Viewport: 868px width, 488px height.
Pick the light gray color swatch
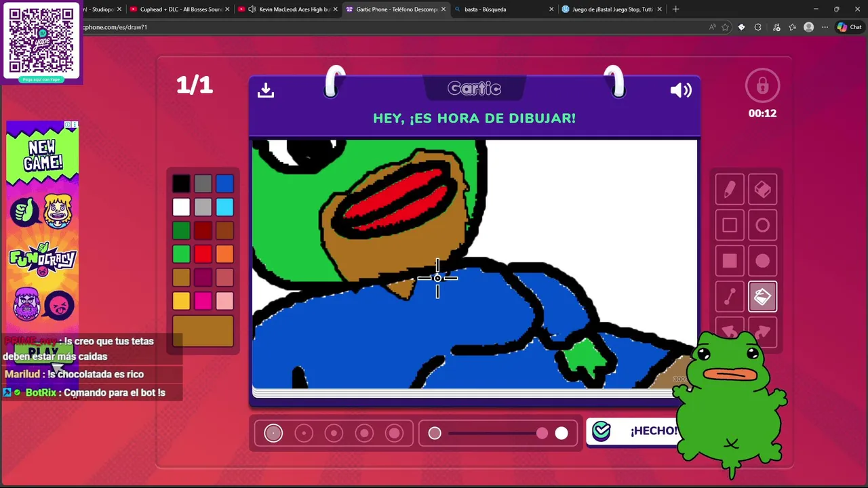pyautogui.click(x=203, y=207)
